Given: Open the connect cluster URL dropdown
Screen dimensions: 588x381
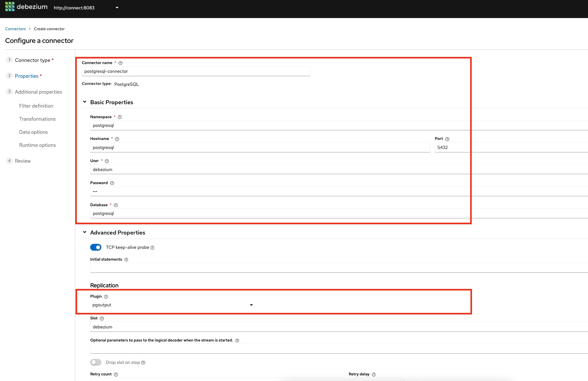Looking at the screenshot, I should coord(86,8).
